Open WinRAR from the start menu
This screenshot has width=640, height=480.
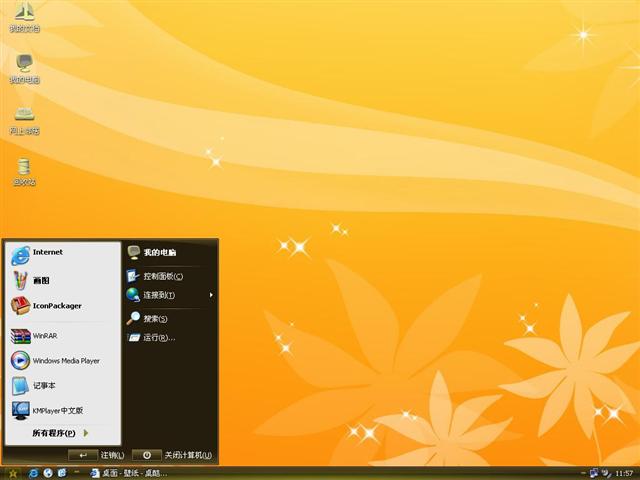63,336
